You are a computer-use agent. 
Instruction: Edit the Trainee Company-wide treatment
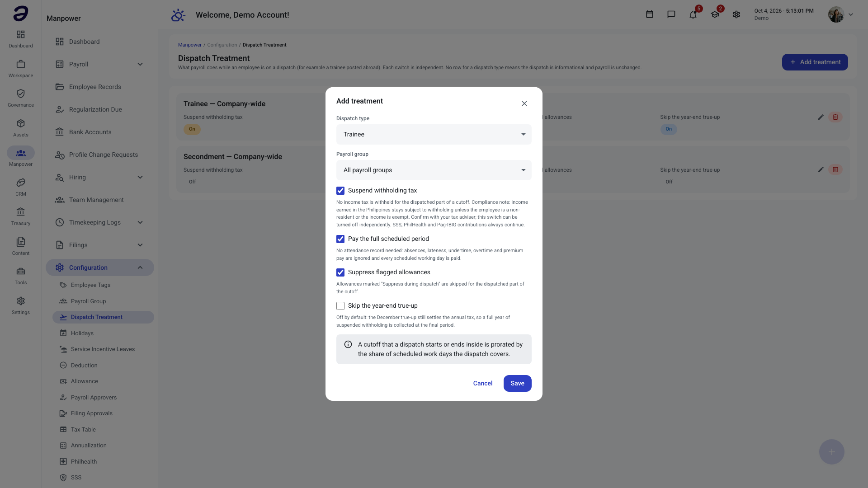(821, 117)
